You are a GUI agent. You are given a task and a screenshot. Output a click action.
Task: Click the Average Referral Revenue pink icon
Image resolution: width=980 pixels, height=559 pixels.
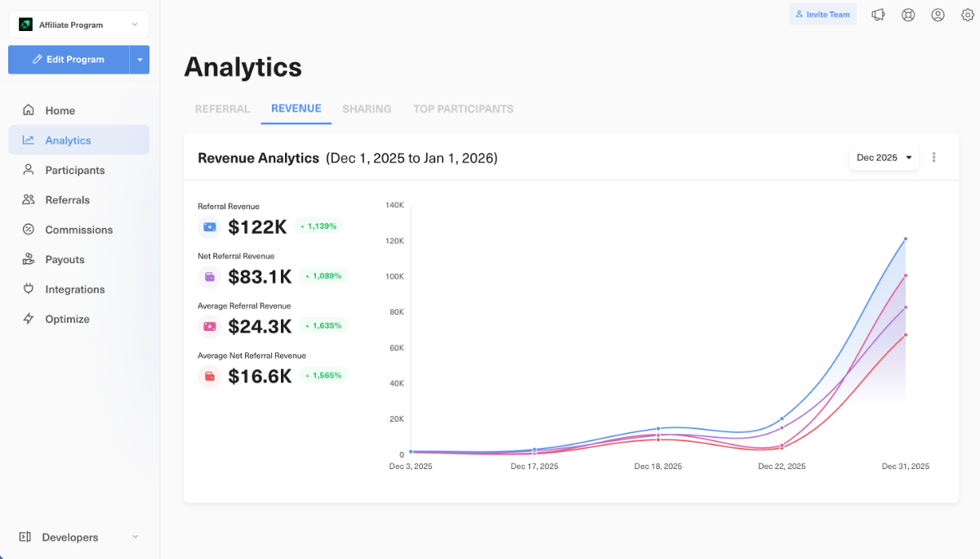tap(210, 327)
